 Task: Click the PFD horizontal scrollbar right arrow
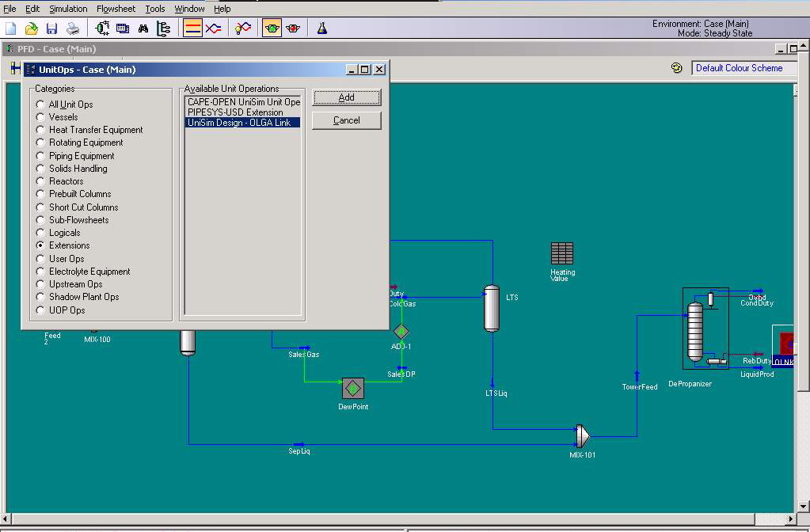(790, 519)
